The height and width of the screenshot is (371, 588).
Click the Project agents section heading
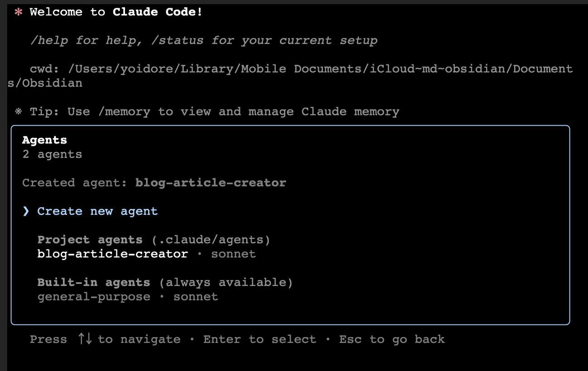click(90, 240)
